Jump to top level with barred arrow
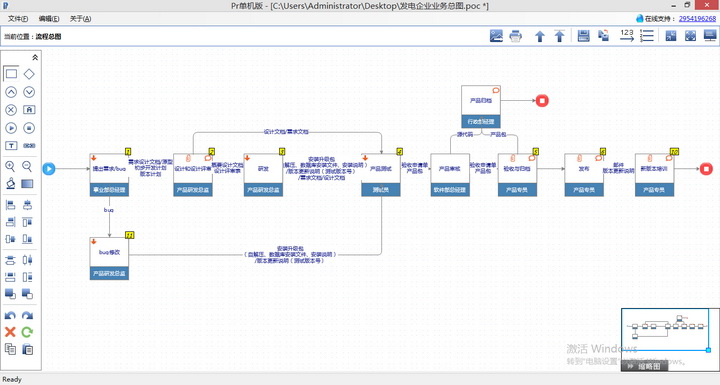This screenshot has height=385, width=720. (x=559, y=36)
